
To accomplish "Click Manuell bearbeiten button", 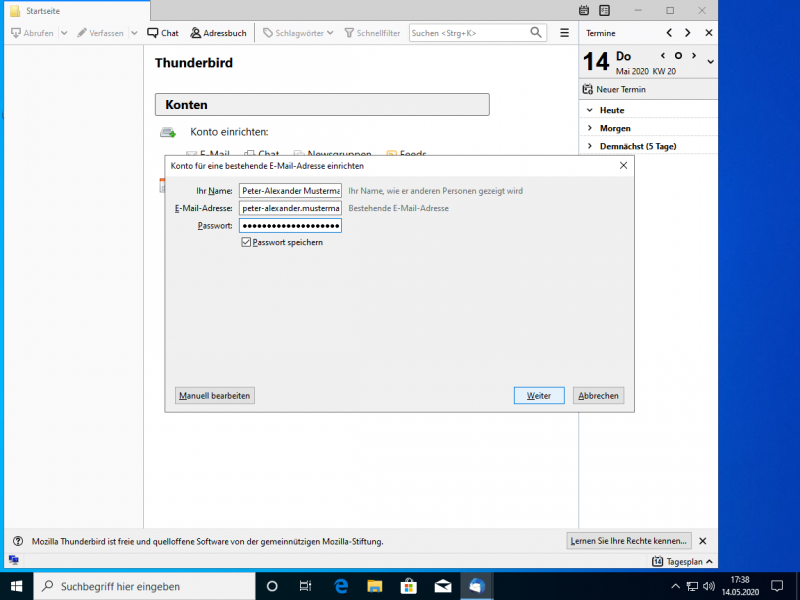I will pyautogui.click(x=214, y=396).
